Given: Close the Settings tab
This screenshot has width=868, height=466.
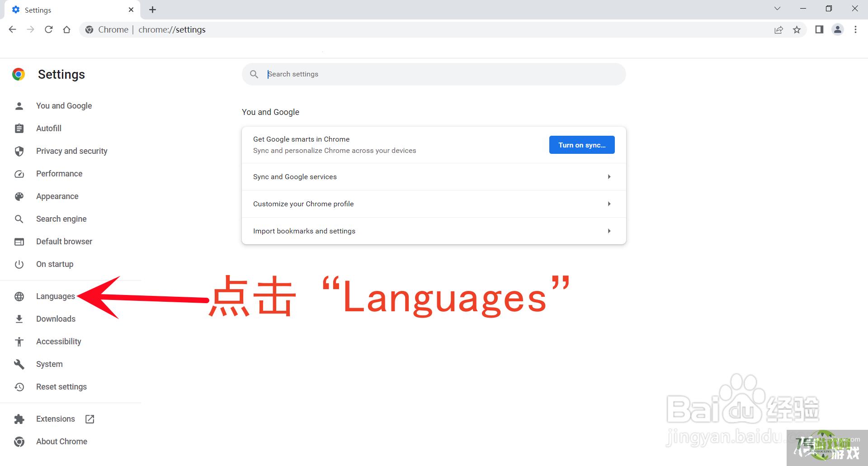Looking at the screenshot, I should pyautogui.click(x=131, y=10).
